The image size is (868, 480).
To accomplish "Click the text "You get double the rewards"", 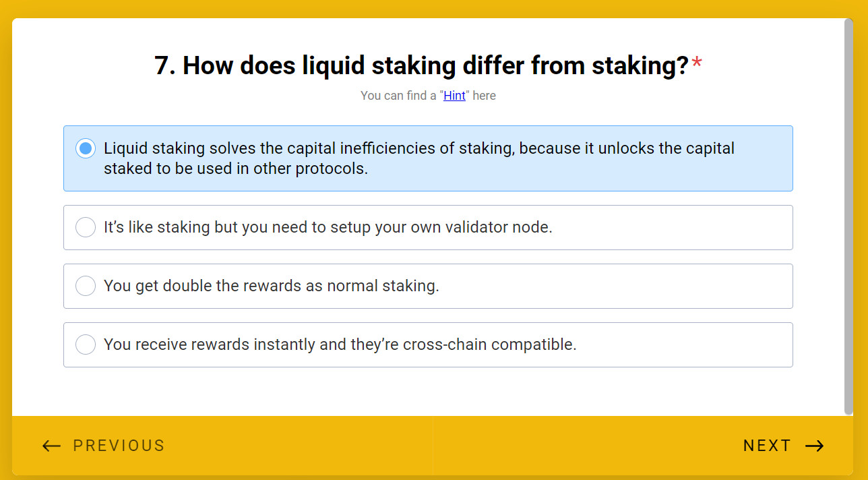I will pos(271,286).
